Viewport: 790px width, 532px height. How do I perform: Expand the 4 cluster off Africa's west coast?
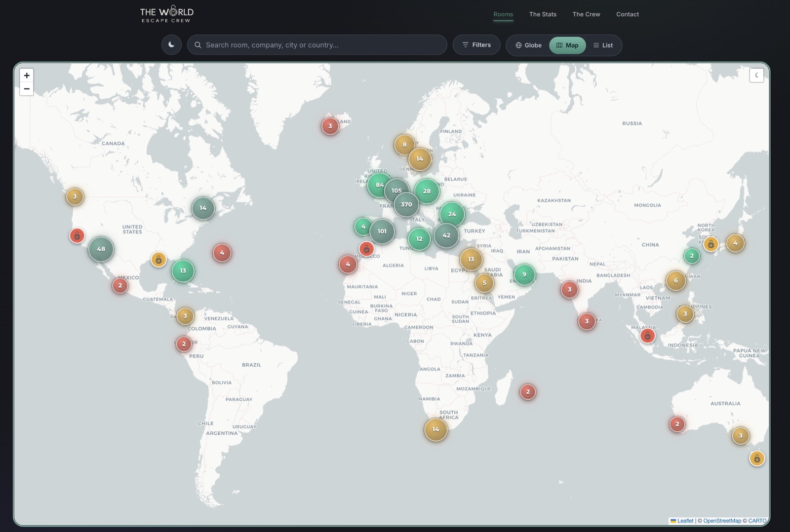(348, 264)
